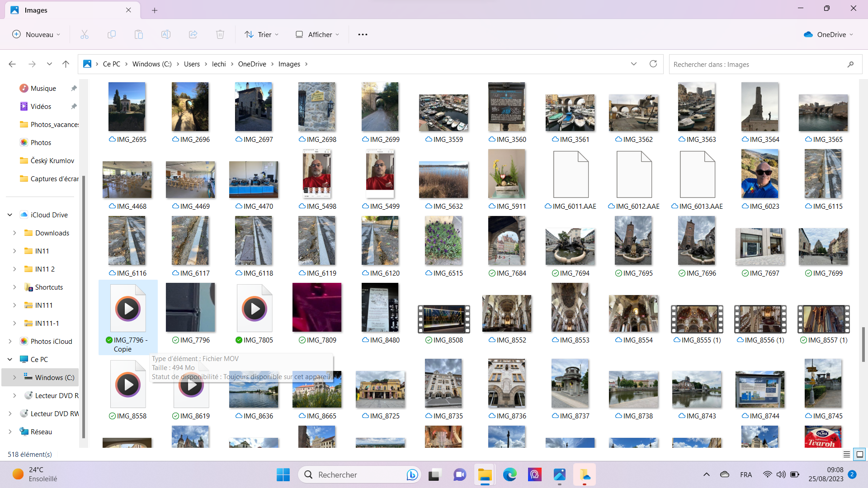868x488 pixels.
Task: Open the three-dots more options menu
Action: 363,34
